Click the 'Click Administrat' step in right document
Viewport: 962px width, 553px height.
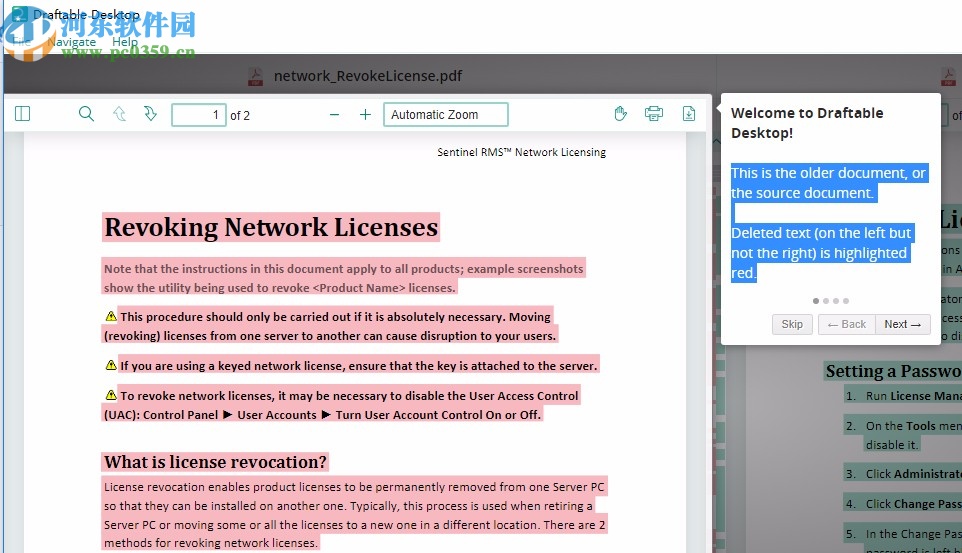pos(914,474)
